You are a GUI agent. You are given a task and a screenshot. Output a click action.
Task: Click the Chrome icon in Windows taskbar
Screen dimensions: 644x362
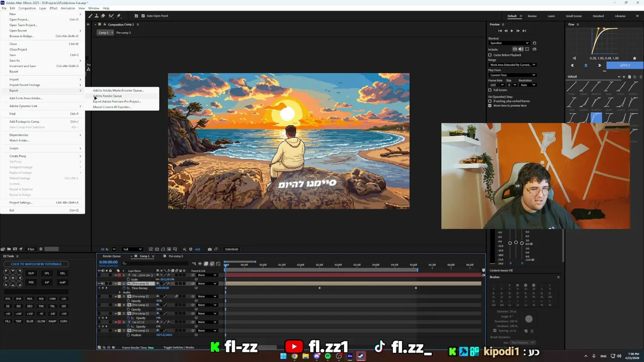click(294, 356)
